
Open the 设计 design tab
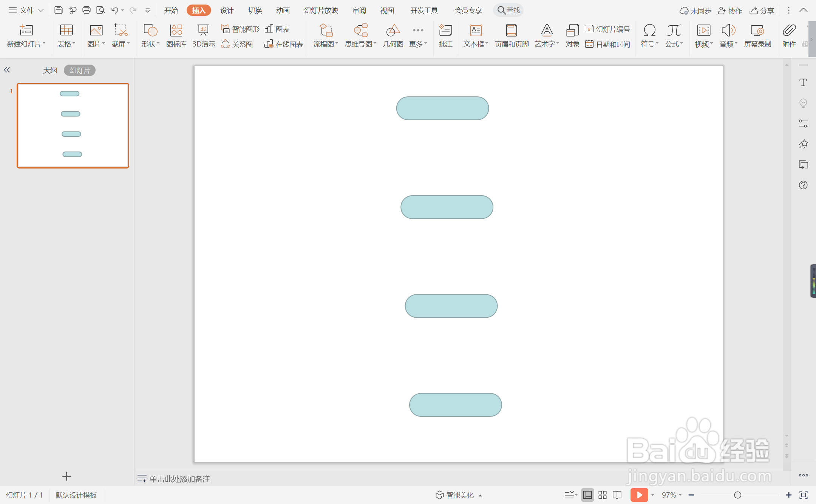coord(227,10)
